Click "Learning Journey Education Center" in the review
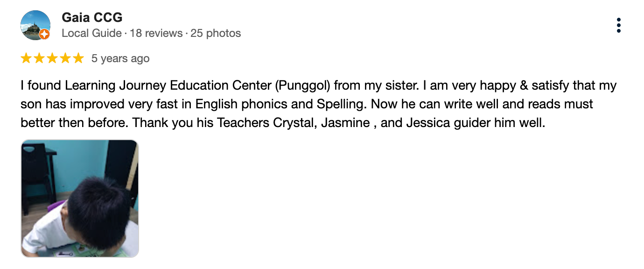Image resolution: width=644 pixels, height=269 pixels. [168, 86]
